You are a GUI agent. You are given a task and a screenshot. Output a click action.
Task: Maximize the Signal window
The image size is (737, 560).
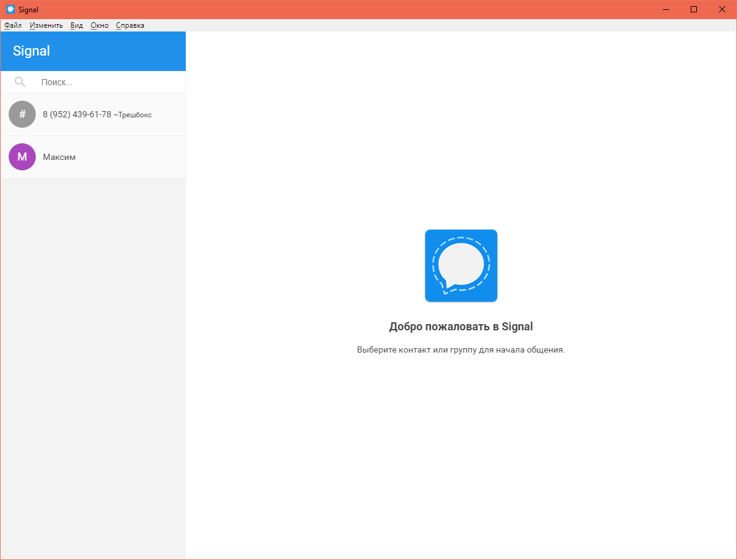694,9
